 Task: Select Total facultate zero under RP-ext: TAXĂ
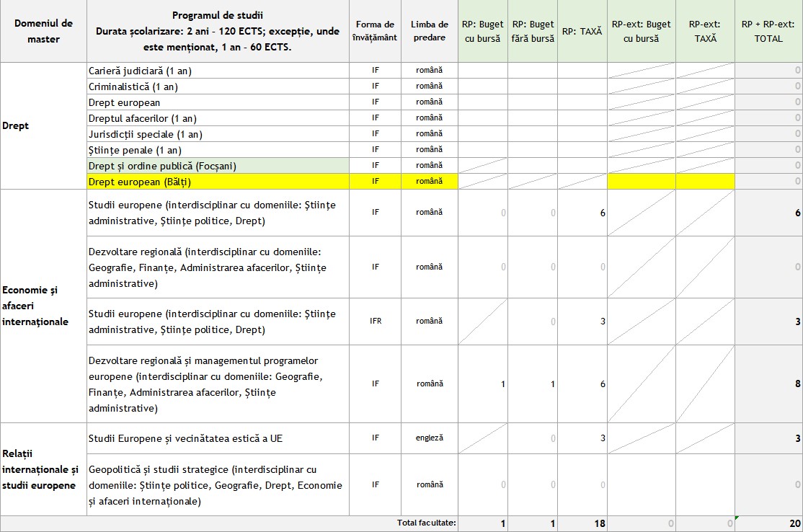705,524
